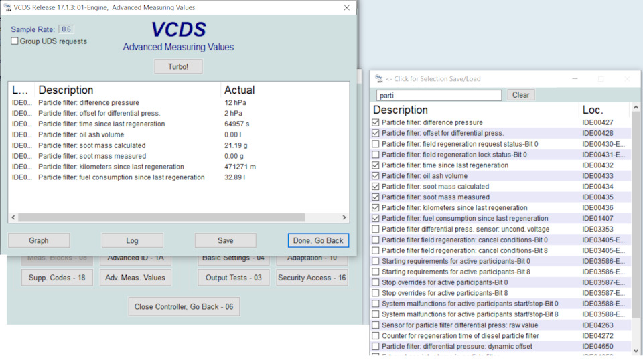The height and width of the screenshot is (364, 643).
Task: Click the selection window title bar icon
Action: (379, 78)
